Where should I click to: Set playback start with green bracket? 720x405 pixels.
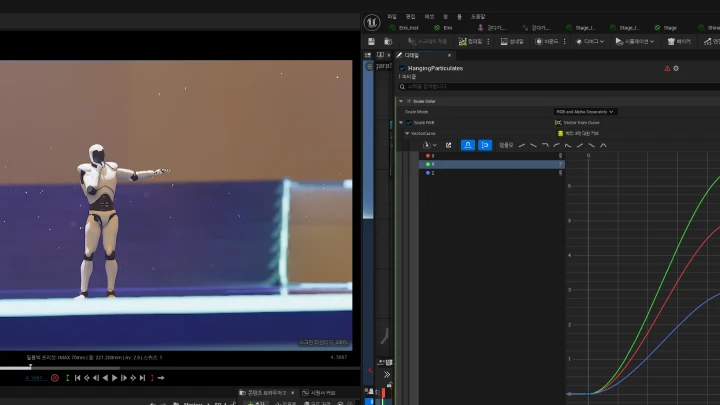click(x=68, y=378)
